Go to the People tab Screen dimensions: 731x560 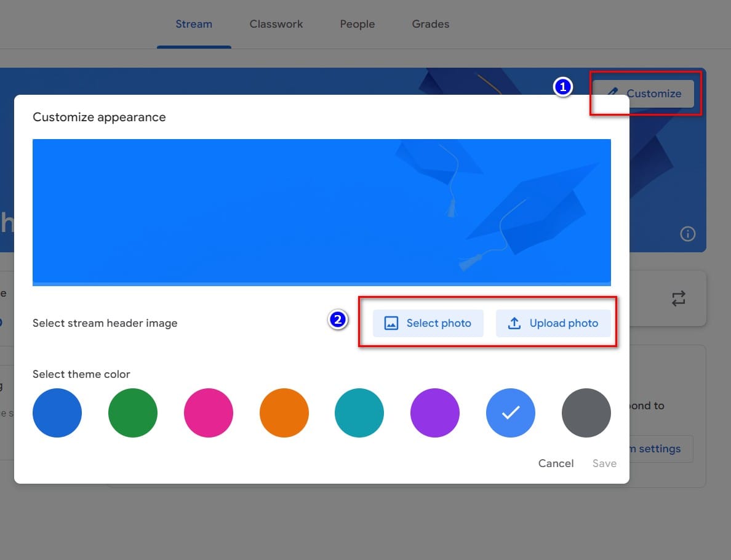click(x=358, y=25)
